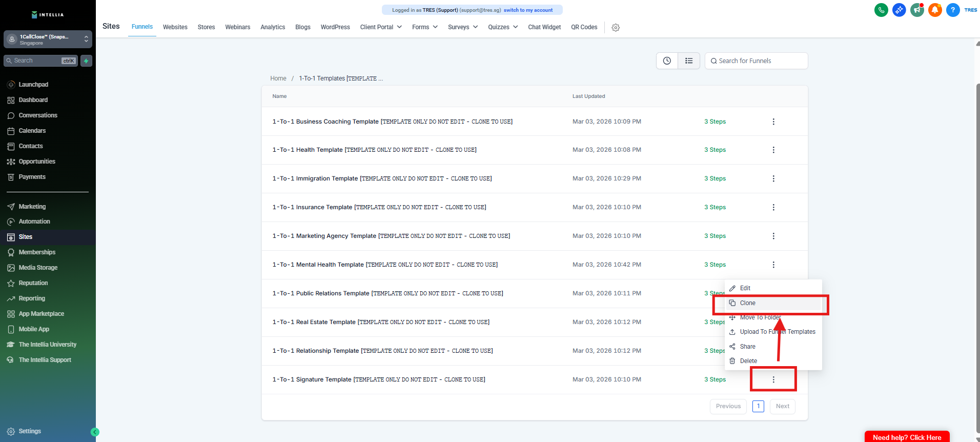Choose Share in the context menu
The width and height of the screenshot is (980, 442).
[773, 347]
